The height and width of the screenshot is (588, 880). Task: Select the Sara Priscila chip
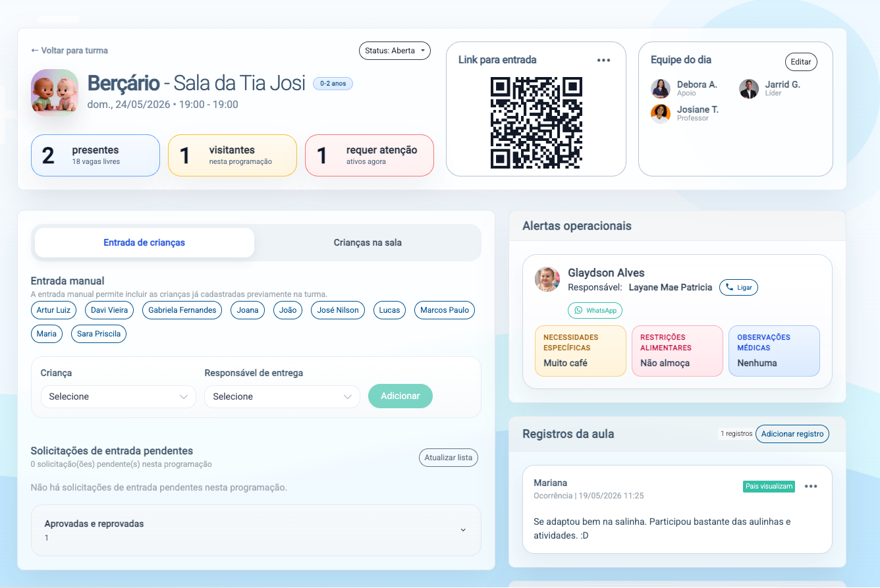click(99, 334)
